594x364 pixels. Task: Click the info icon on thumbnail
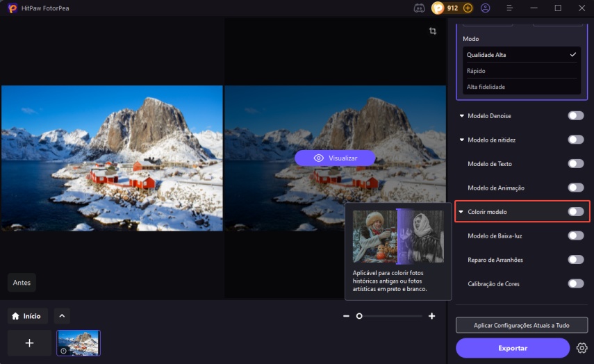point(63,351)
